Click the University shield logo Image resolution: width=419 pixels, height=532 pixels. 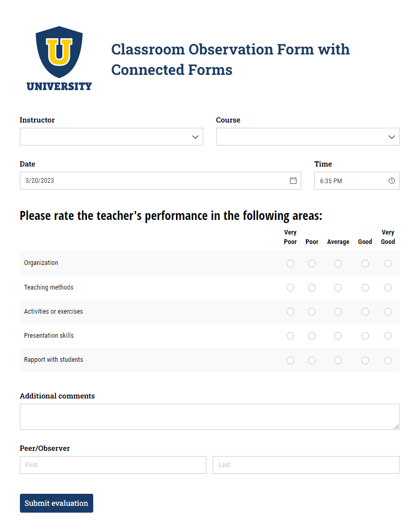(59, 59)
